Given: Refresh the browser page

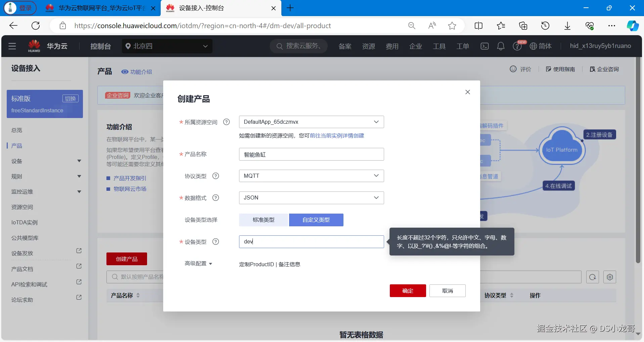Looking at the screenshot, I should (x=36, y=25).
